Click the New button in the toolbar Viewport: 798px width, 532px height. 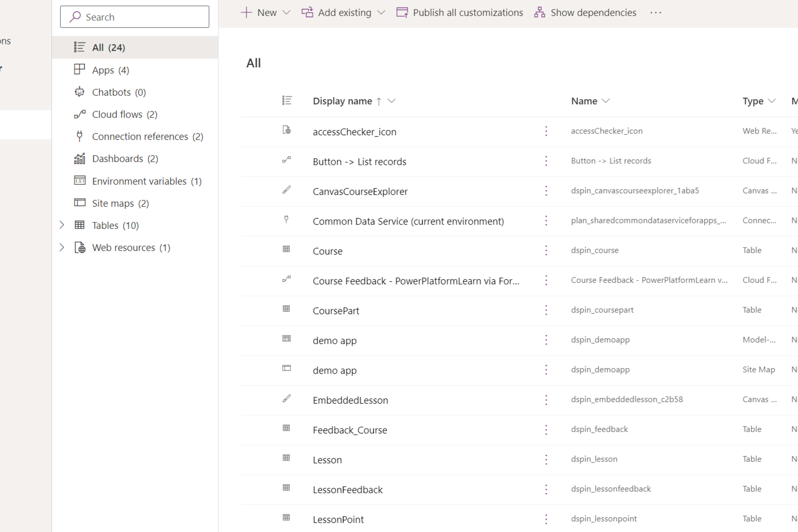[259, 12]
